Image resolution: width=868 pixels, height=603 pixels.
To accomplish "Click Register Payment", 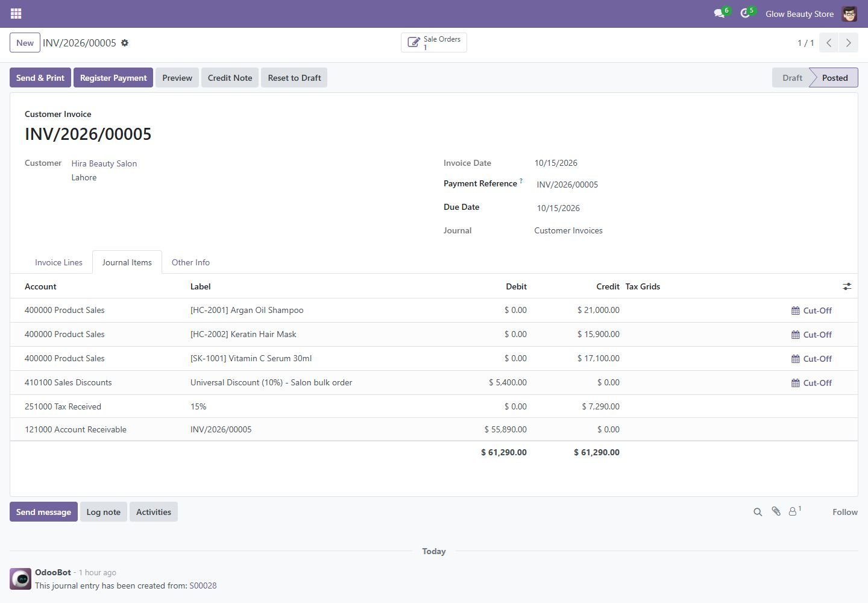I will pos(113,78).
